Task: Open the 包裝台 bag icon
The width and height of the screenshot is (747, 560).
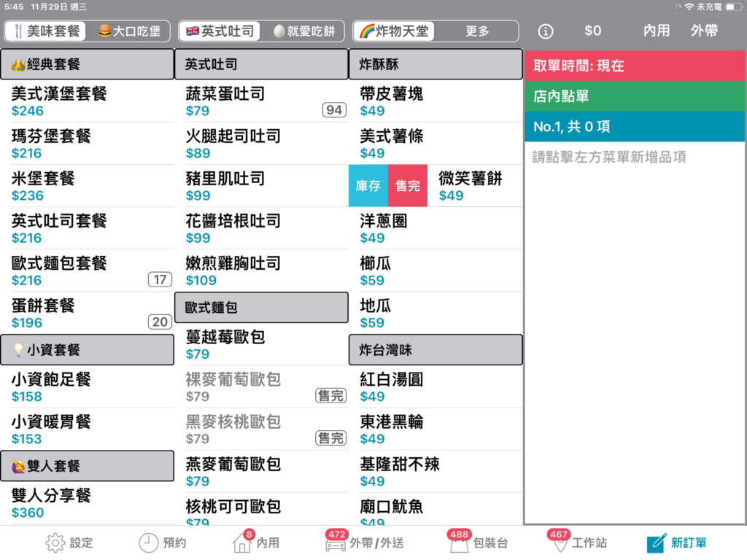Action: 458,544
